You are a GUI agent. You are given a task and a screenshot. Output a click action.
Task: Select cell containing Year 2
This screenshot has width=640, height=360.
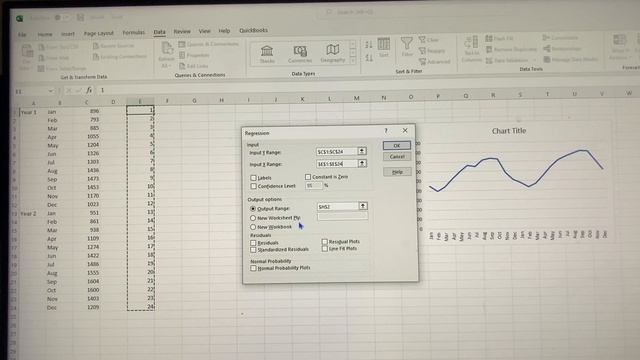(x=32, y=213)
